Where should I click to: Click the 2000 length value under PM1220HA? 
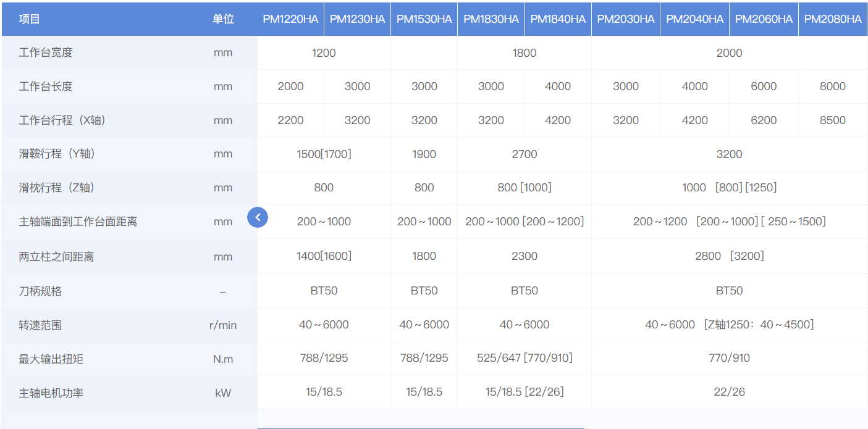pyautogui.click(x=290, y=86)
